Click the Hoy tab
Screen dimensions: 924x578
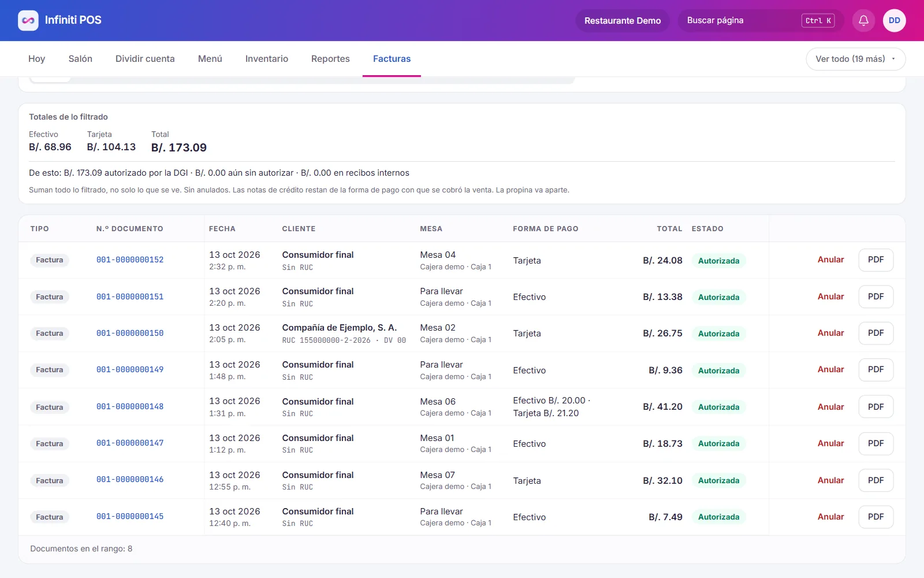pos(36,59)
